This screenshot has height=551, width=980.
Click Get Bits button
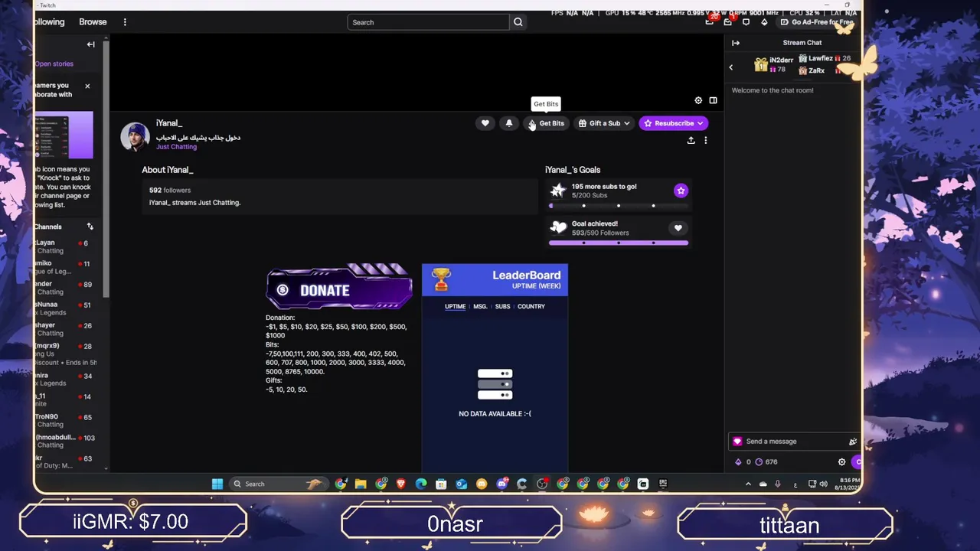(x=547, y=123)
